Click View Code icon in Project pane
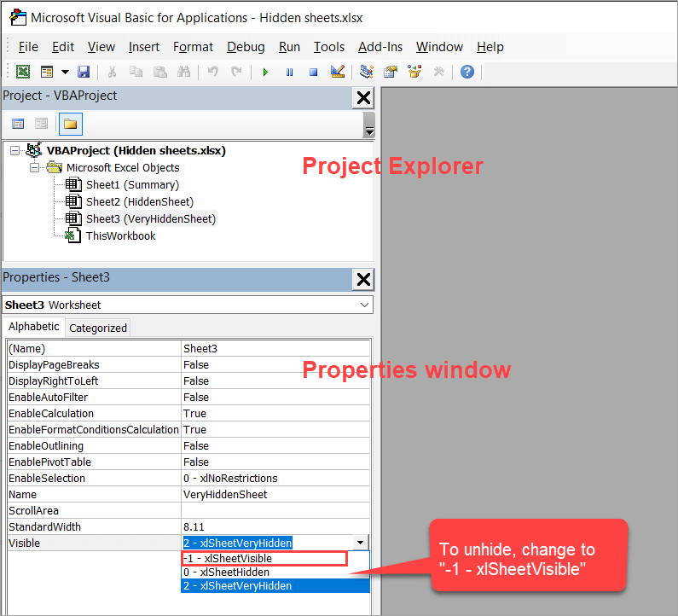 coord(18,125)
